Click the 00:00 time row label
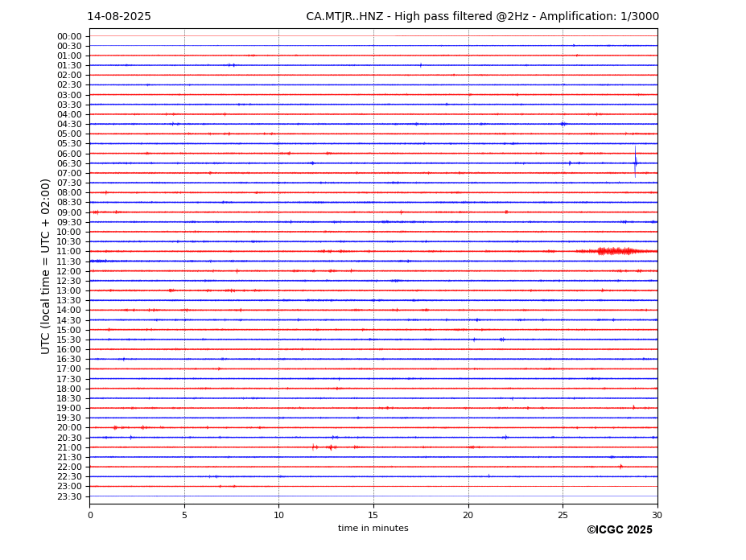This screenshot has width=746, height=560. click(x=69, y=37)
